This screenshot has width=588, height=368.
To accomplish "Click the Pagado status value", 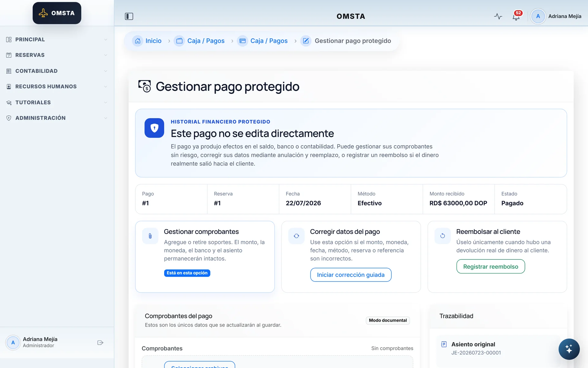I will tap(512, 203).
